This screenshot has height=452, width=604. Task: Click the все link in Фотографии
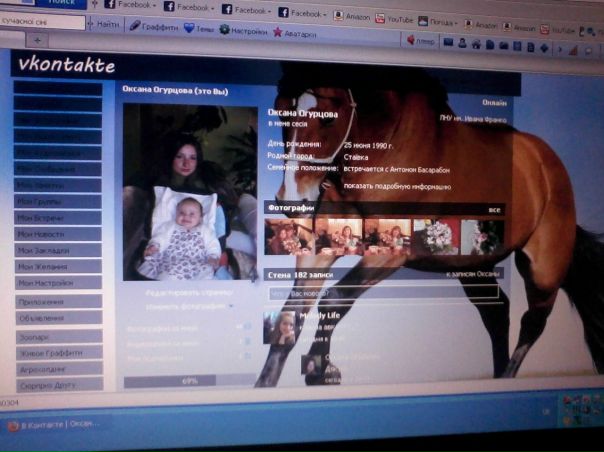[x=493, y=210]
